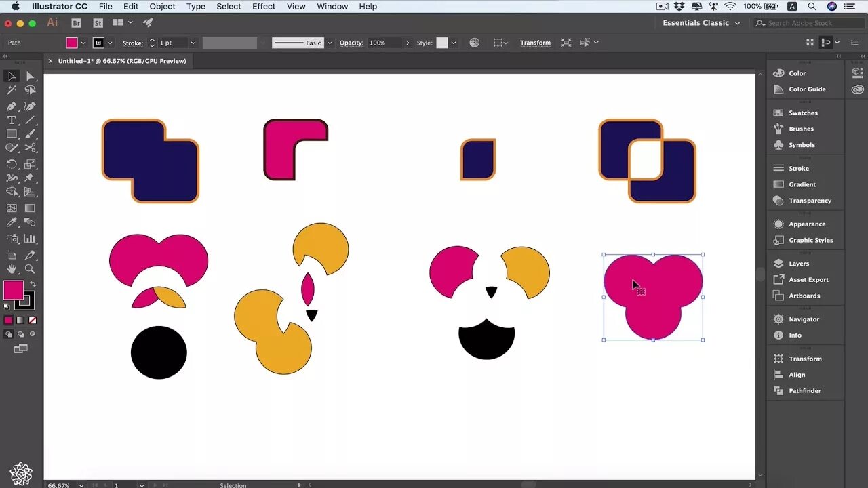Click the stroke weight stepper arrows
Viewport: 868px width, 488px height.
point(152,43)
